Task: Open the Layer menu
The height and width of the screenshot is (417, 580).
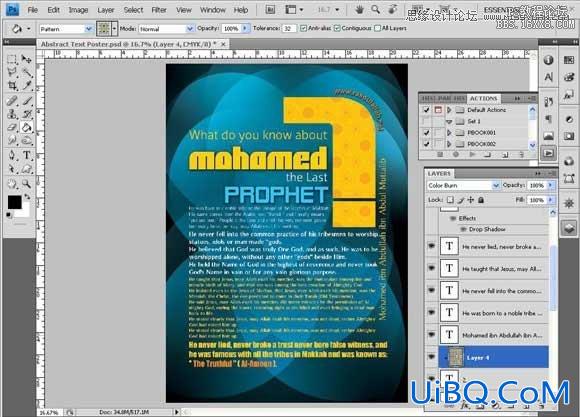Action: (x=106, y=10)
